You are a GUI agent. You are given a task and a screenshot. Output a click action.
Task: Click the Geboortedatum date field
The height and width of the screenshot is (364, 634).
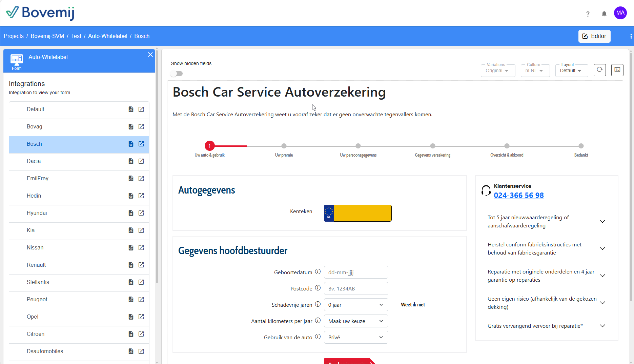(x=356, y=272)
